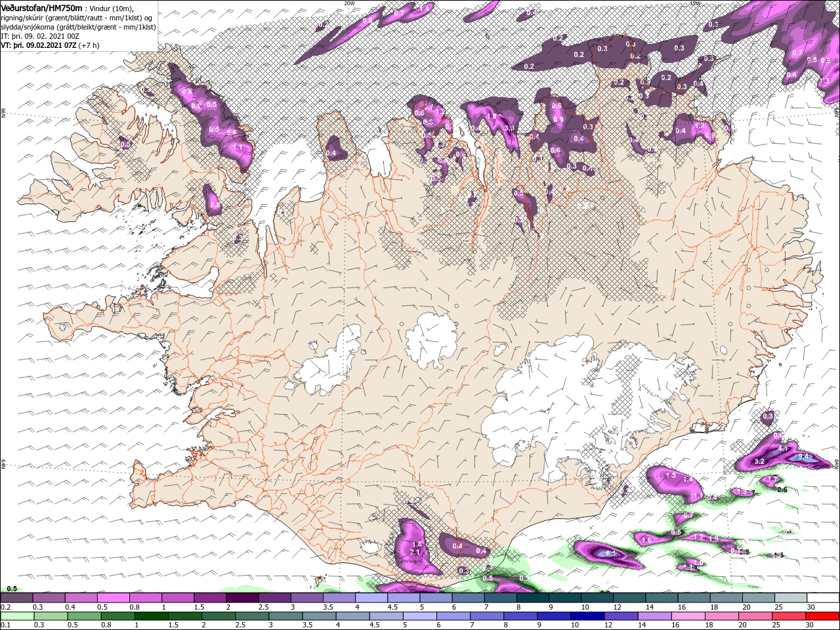Click the bright red swatch ending lower scale
840x630 pixels.
(x=824, y=616)
